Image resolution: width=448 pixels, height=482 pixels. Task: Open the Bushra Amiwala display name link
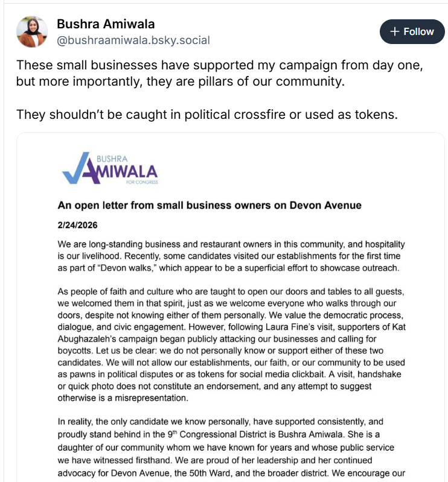click(106, 24)
